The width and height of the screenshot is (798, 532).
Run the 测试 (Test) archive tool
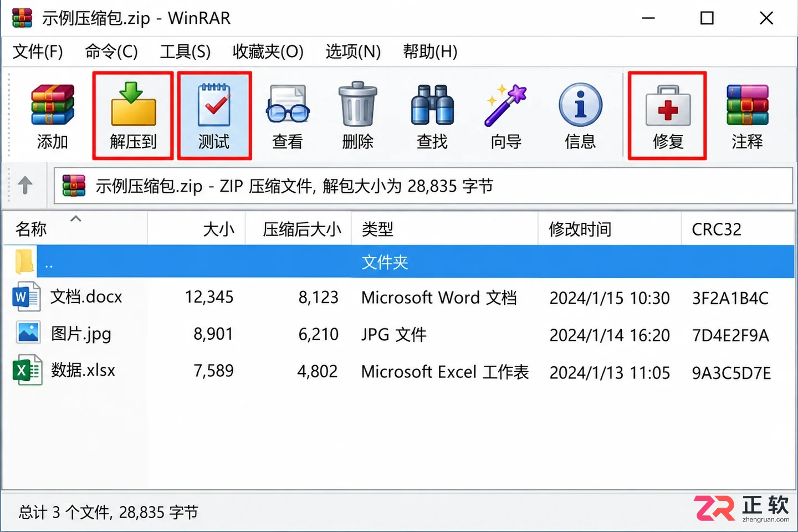(214, 116)
